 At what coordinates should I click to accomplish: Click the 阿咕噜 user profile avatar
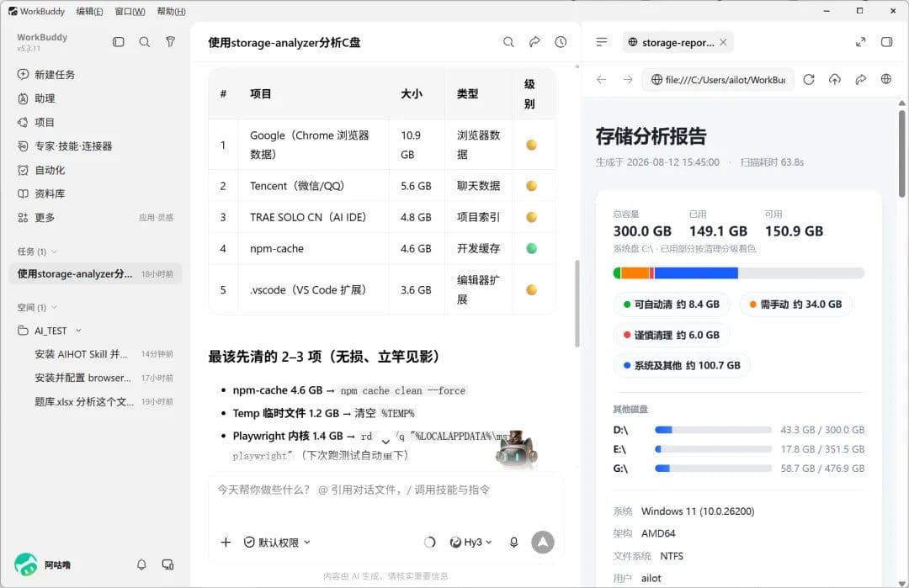pos(25,564)
